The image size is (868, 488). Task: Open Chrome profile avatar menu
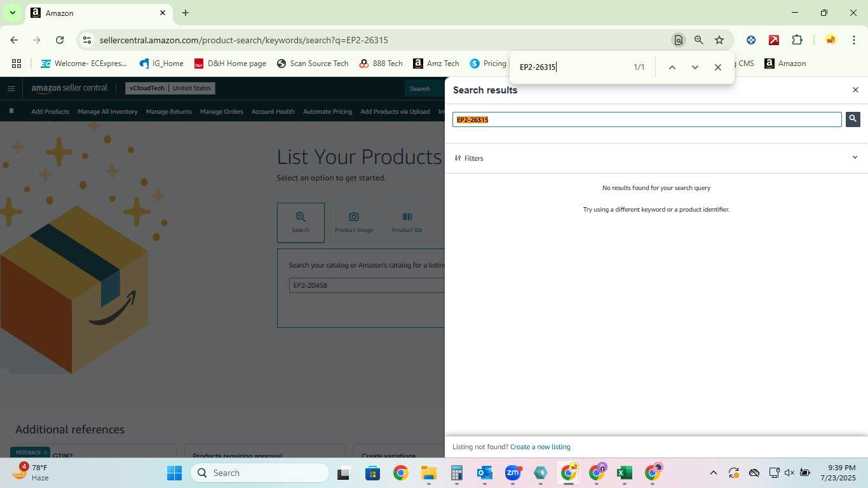click(x=831, y=40)
